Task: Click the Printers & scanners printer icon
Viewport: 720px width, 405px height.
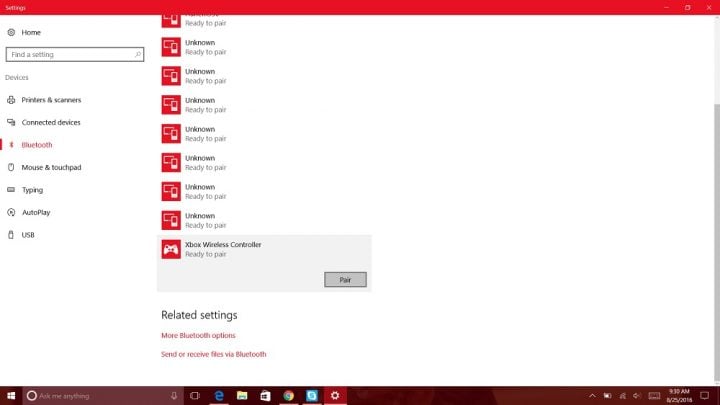Action: [11, 100]
